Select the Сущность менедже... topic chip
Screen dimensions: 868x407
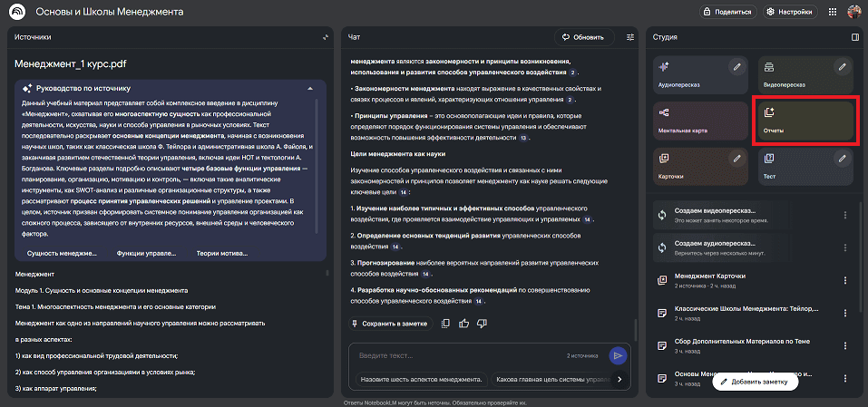62,253
